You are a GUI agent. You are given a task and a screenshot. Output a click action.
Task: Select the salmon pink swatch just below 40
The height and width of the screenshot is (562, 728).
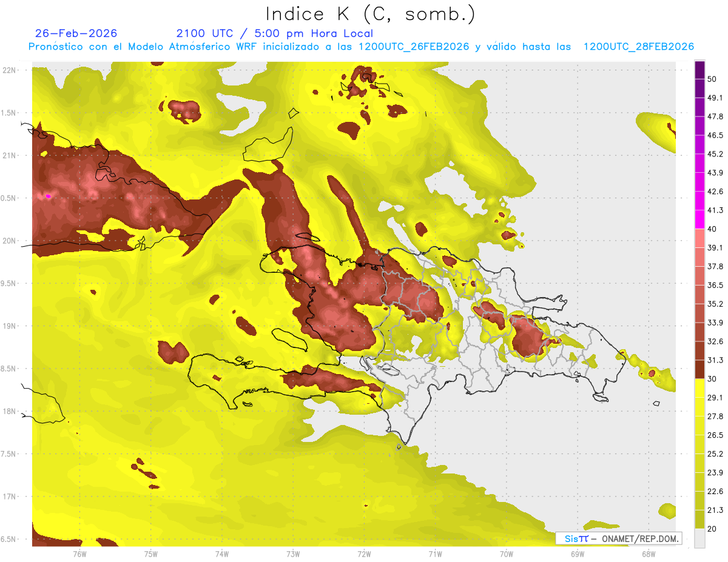click(699, 238)
